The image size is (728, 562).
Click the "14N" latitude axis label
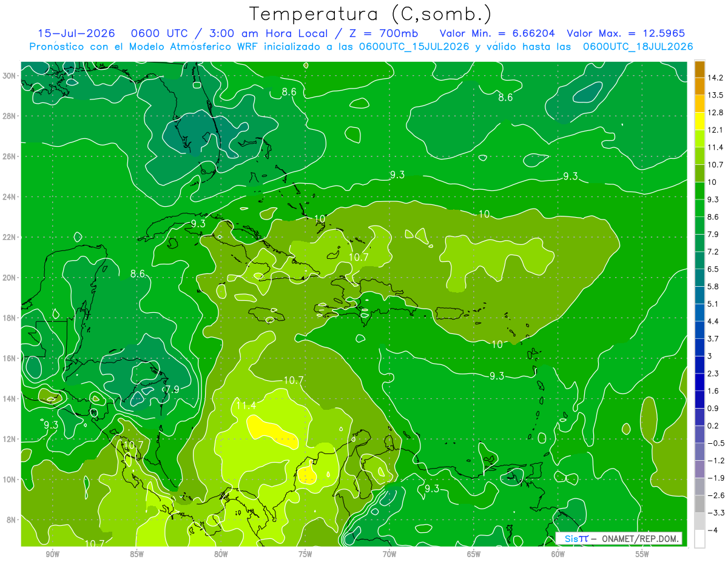click(x=10, y=399)
